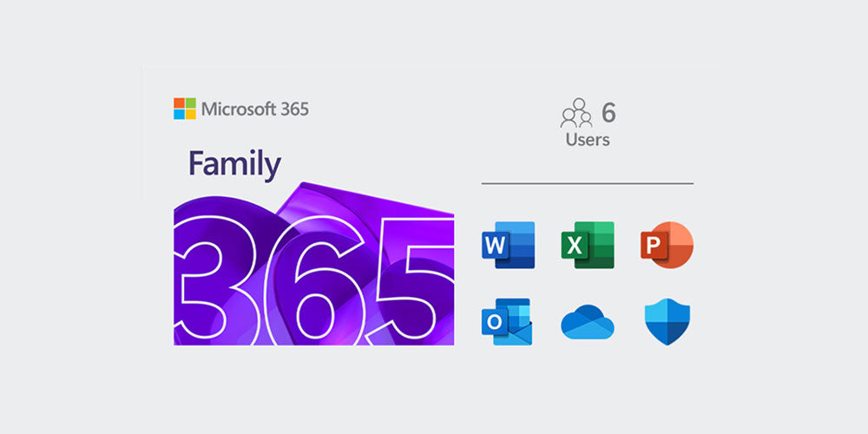Click the "Users" label
This screenshot has width=868, height=434.
click(588, 140)
